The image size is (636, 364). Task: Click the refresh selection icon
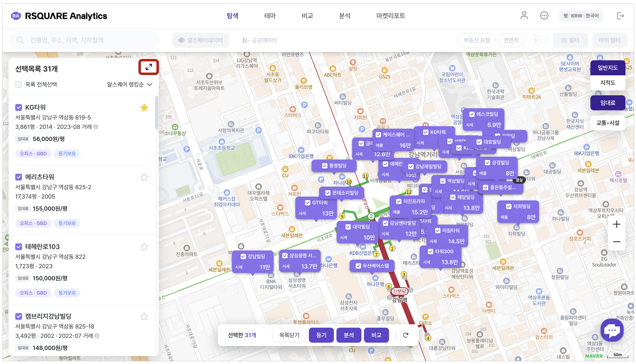pyautogui.click(x=406, y=335)
